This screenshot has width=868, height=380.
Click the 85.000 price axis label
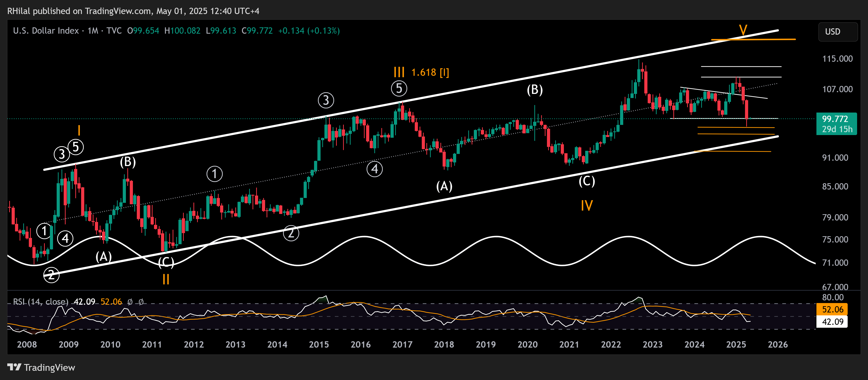click(835, 186)
